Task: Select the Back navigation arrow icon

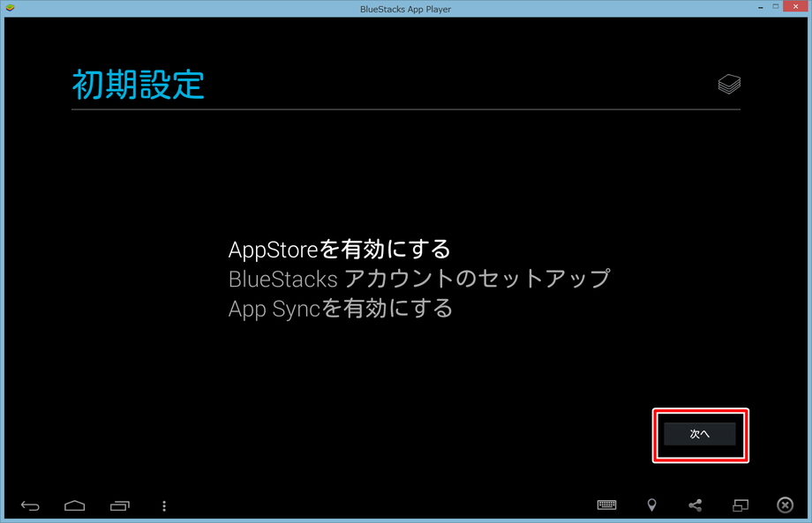Action: tap(30, 505)
